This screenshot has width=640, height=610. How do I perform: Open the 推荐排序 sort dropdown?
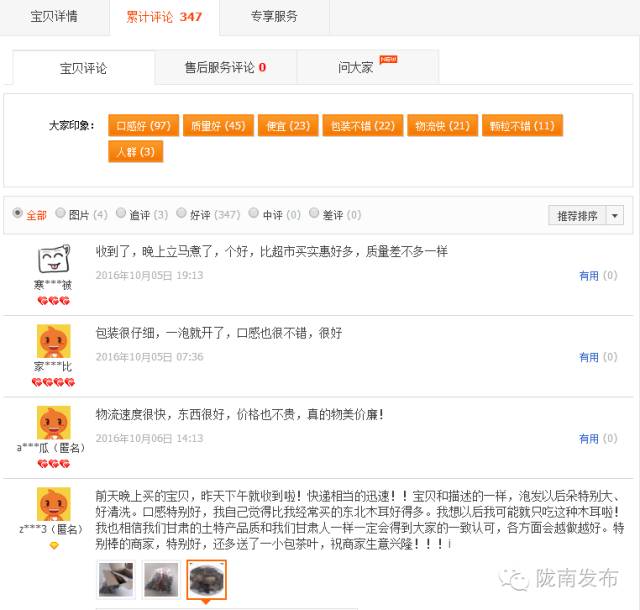[576, 216]
